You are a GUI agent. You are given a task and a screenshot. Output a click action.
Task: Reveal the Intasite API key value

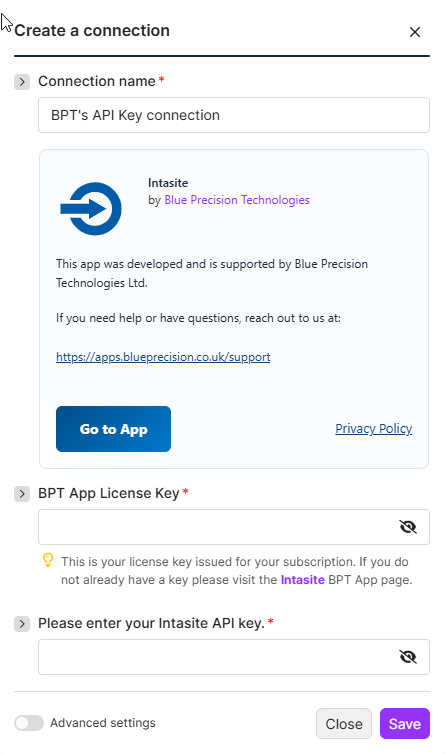tap(408, 657)
